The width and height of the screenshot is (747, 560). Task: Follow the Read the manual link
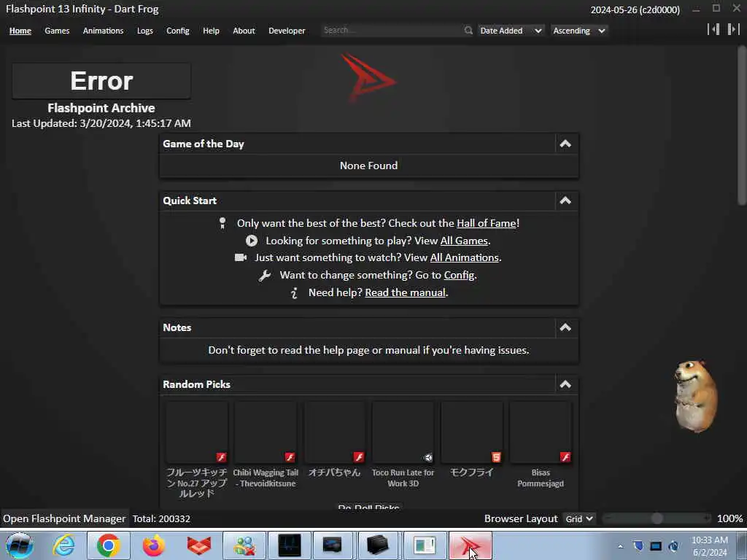tap(406, 293)
